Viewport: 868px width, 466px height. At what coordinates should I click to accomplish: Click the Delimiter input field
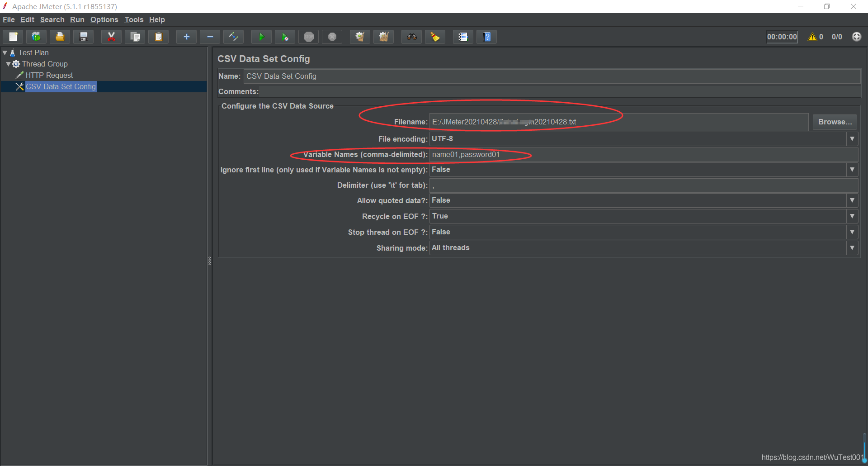pyautogui.click(x=644, y=185)
